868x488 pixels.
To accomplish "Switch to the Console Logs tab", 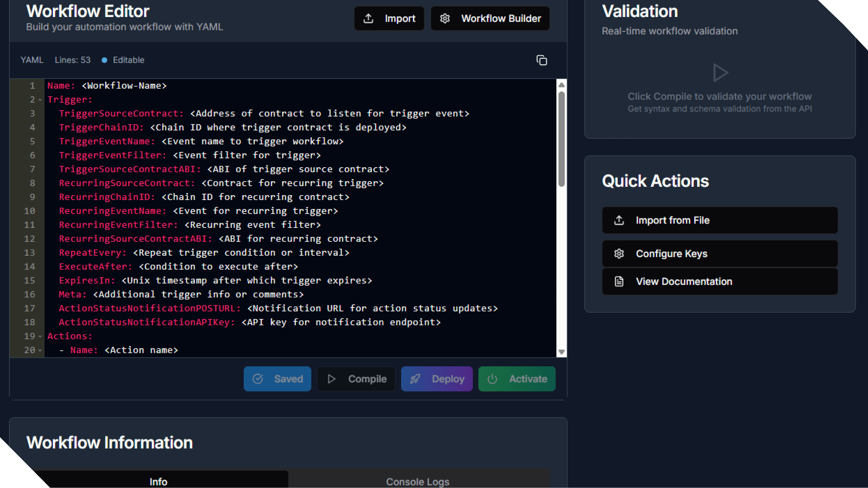I will (x=417, y=481).
